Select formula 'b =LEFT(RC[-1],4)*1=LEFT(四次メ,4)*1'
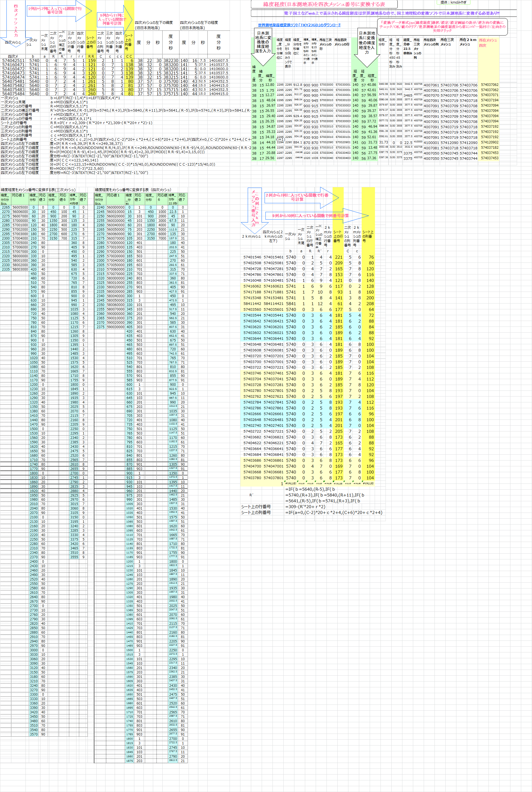This screenshot has height=792, width=532. (85, 98)
